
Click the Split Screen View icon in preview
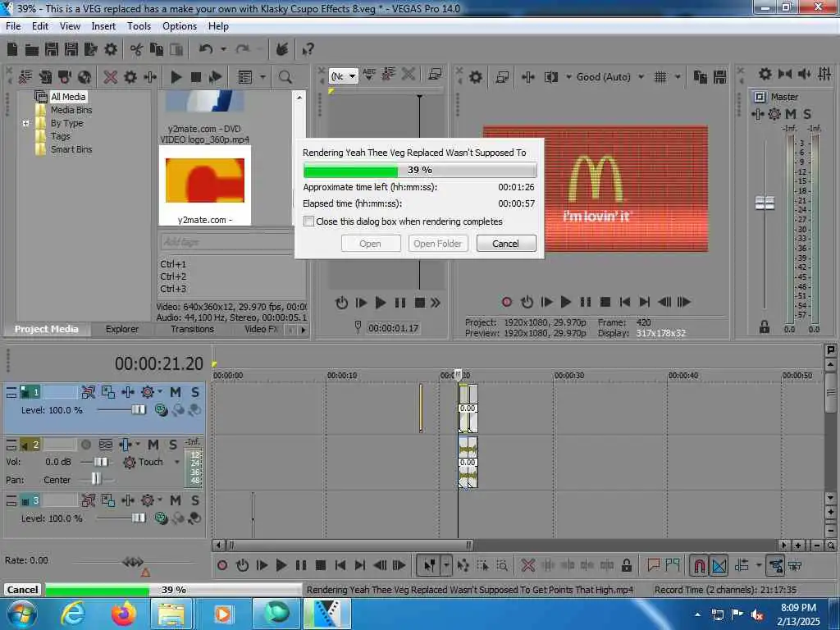[x=550, y=77]
